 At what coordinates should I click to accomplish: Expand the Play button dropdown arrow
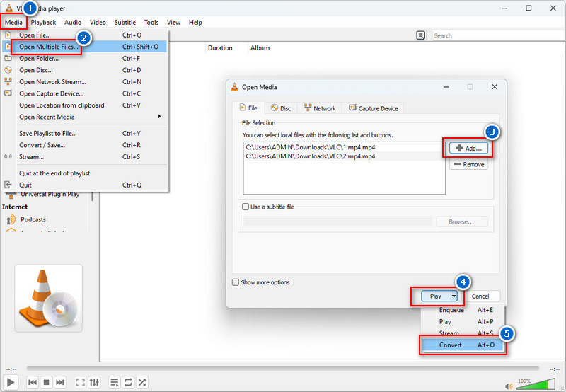coord(454,296)
